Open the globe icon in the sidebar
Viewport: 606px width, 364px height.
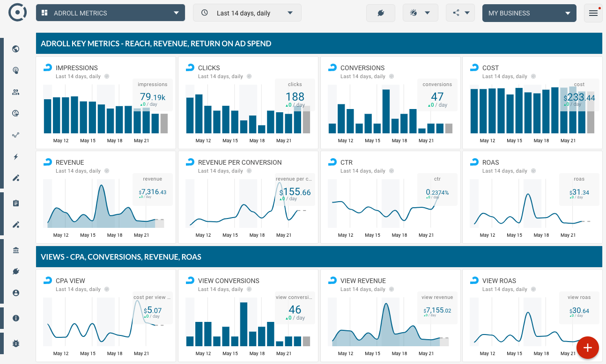pos(16,49)
